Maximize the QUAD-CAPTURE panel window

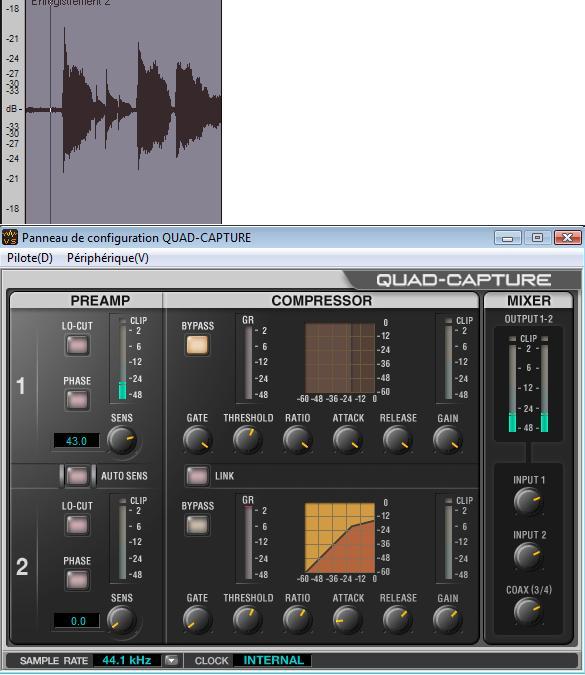537,238
